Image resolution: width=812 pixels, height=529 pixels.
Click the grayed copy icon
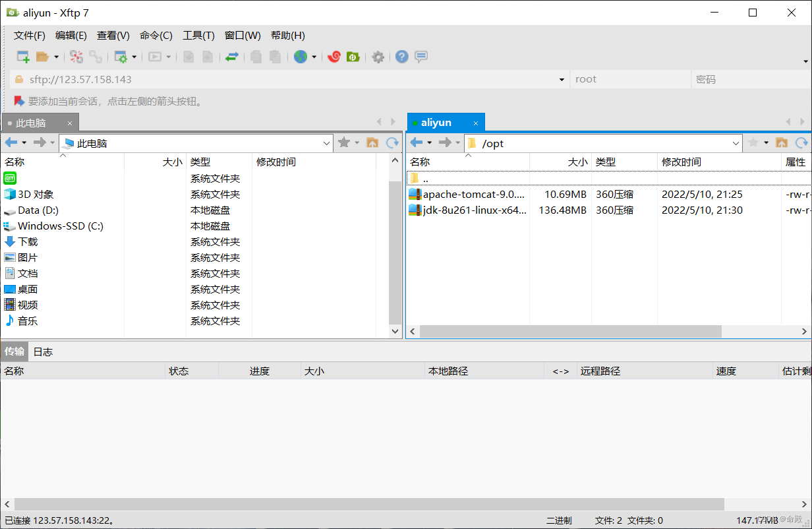click(256, 57)
